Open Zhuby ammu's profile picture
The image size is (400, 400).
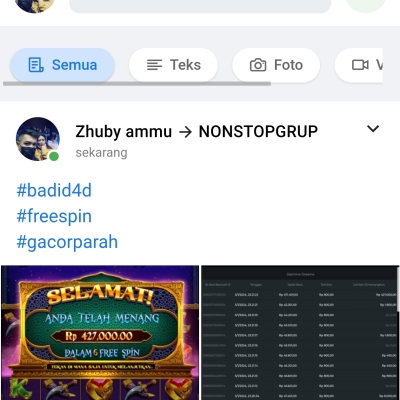38,139
